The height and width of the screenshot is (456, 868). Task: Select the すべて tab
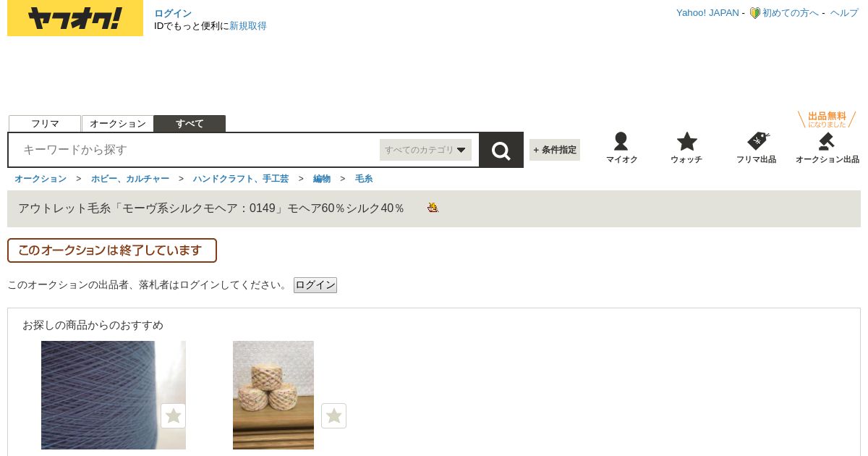coord(190,124)
